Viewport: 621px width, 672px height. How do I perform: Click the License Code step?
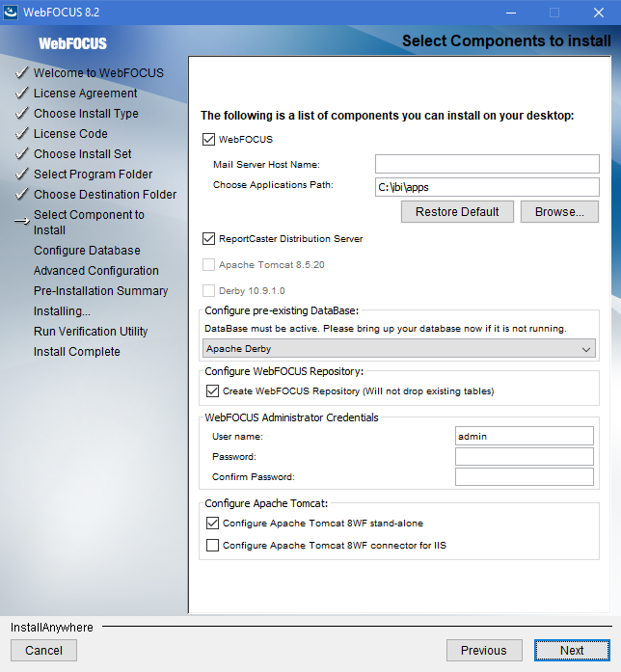(x=70, y=134)
